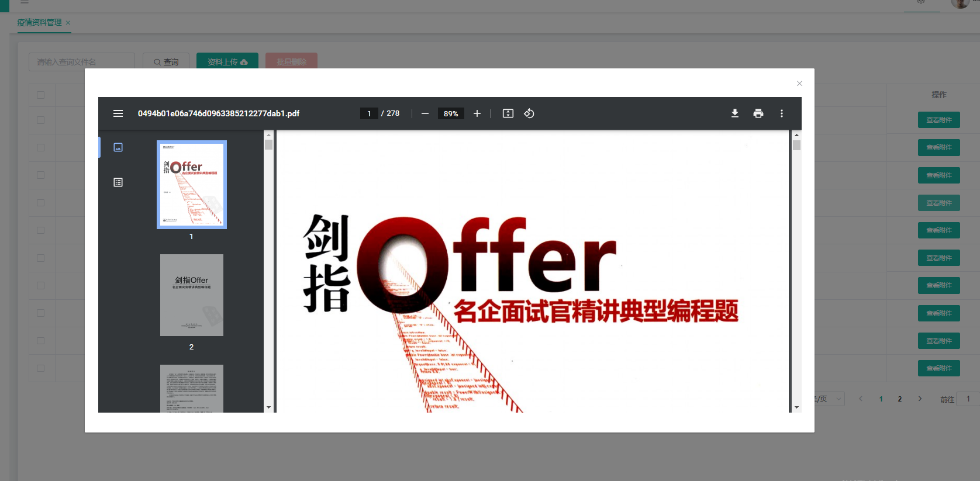Screen dimensions: 980x481
Task: Click 查看附件 in the ninth row
Action: pos(939,341)
